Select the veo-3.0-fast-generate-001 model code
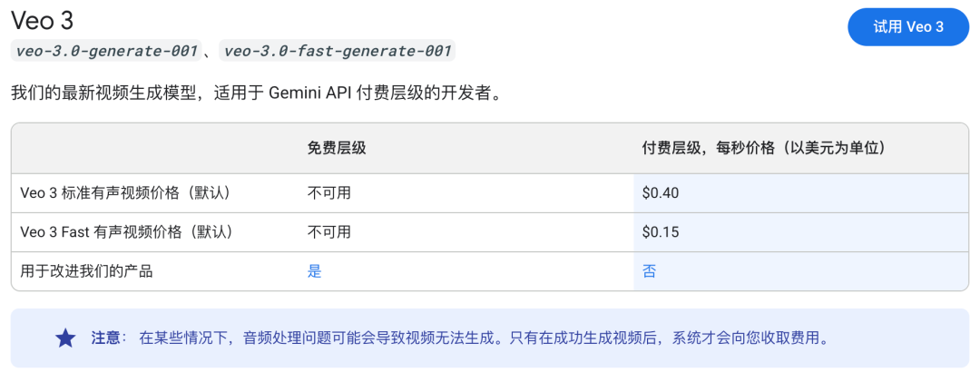 [337, 52]
